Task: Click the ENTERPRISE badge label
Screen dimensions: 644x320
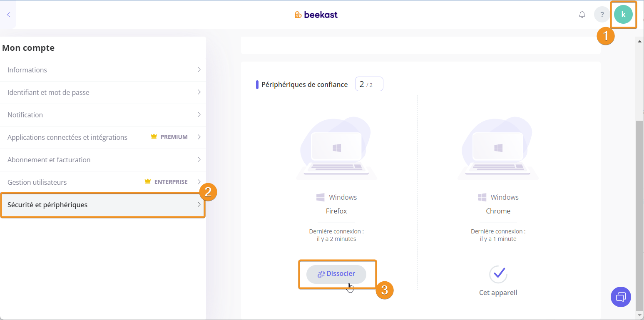Action: point(171,182)
